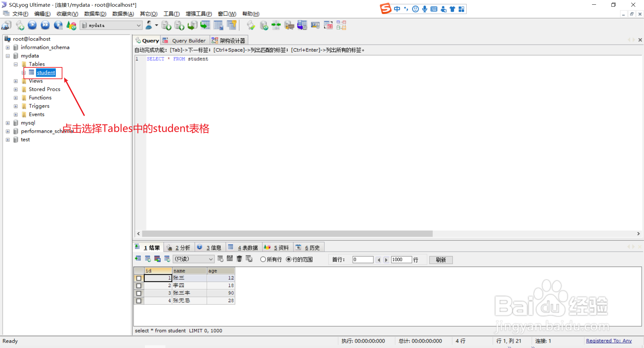Click the next page arrow button
The width and height of the screenshot is (644, 348).
386,260
